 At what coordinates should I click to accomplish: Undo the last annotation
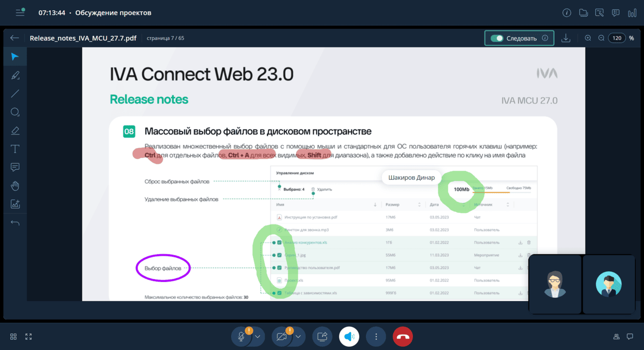click(15, 223)
